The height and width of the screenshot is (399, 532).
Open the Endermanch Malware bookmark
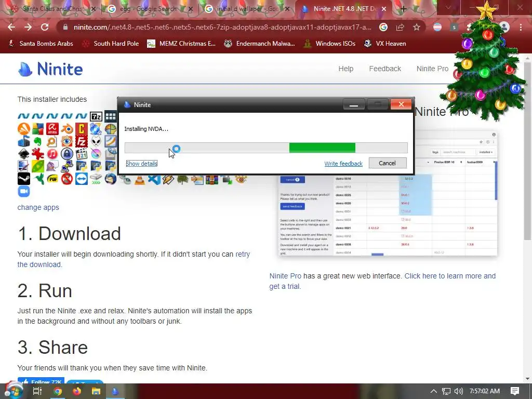coord(260,44)
